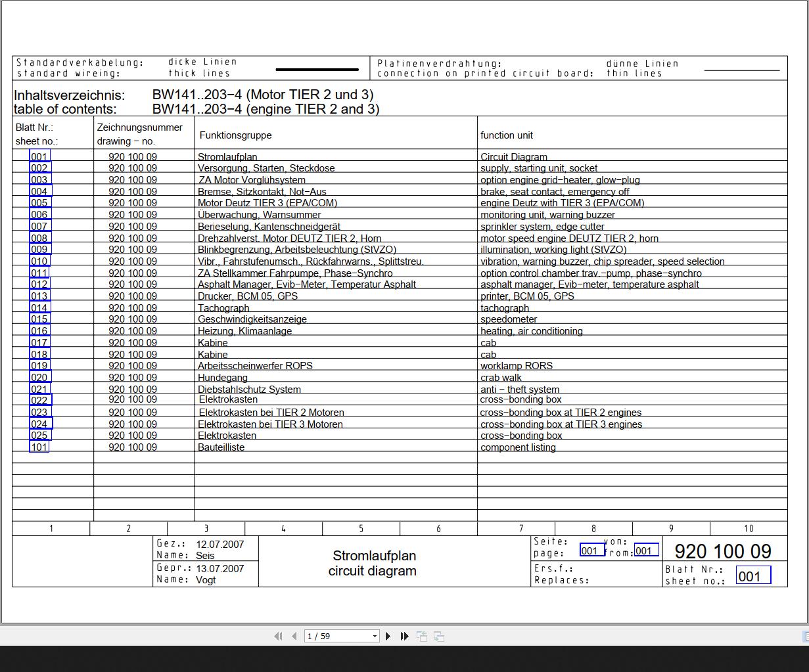
Task: Select 'BW141..203-4 (engine TIER 2 and 3)' text
Action: 266,109
